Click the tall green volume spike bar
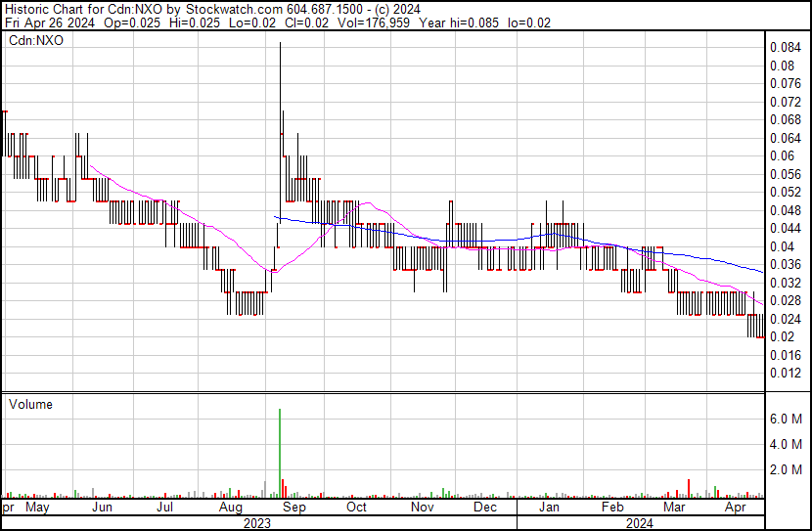Image resolution: width=812 pixels, height=531 pixels. [x=280, y=450]
